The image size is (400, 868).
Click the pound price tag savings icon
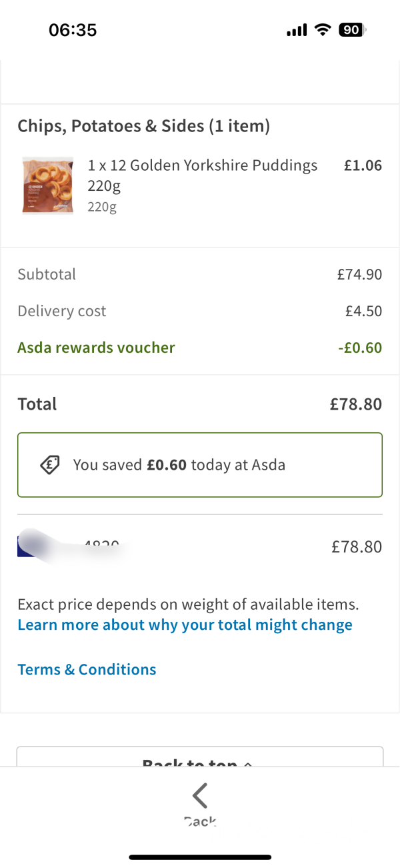[x=50, y=465]
